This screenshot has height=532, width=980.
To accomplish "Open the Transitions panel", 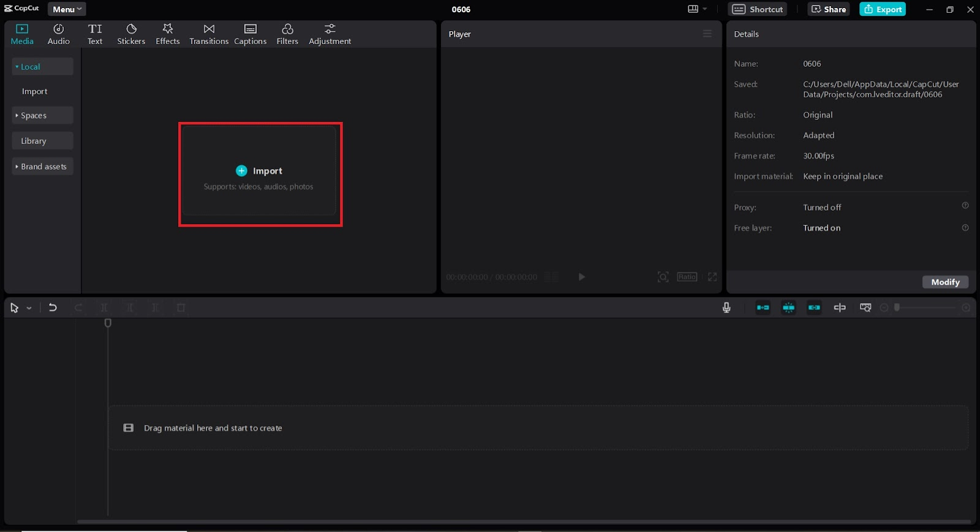I will coord(209,34).
